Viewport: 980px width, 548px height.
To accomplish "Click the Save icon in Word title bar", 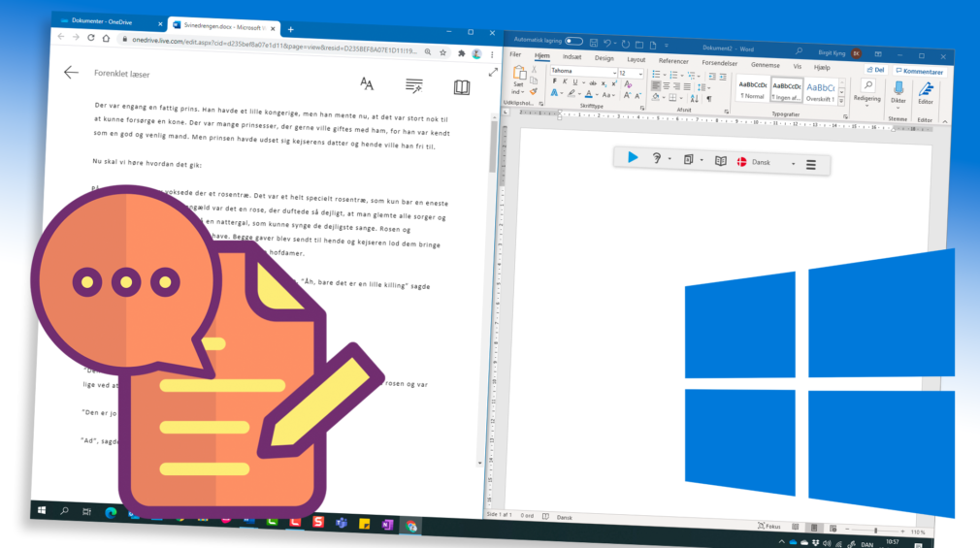I will 594,43.
